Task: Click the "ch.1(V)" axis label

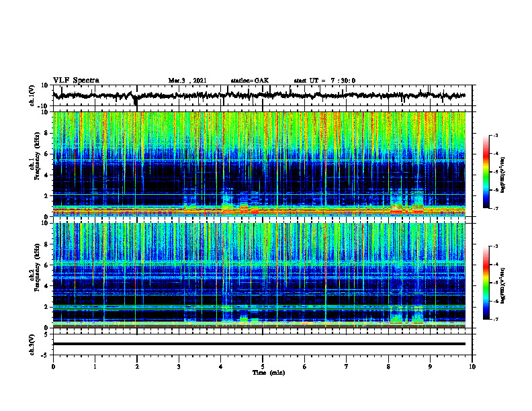Action: tap(32, 95)
